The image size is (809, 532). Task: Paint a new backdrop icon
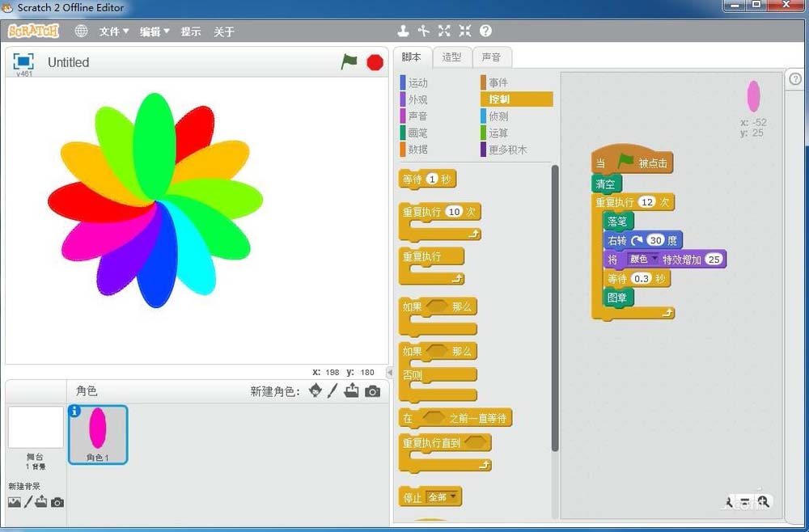tap(28, 501)
